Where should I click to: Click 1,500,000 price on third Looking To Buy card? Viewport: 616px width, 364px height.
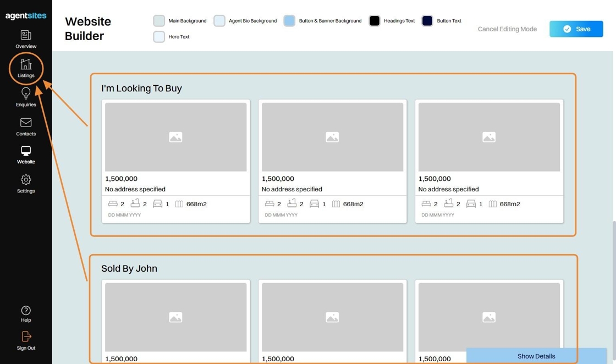[x=435, y=179]
